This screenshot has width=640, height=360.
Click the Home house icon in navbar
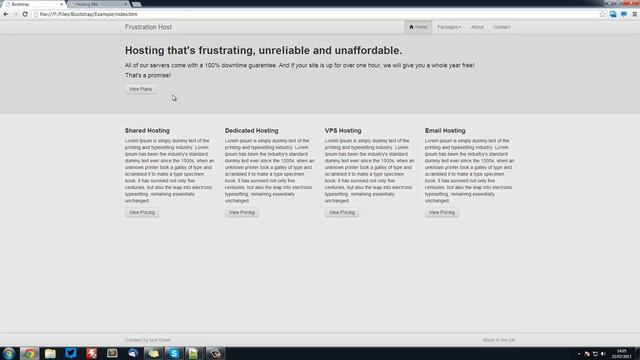pos(411,27)
